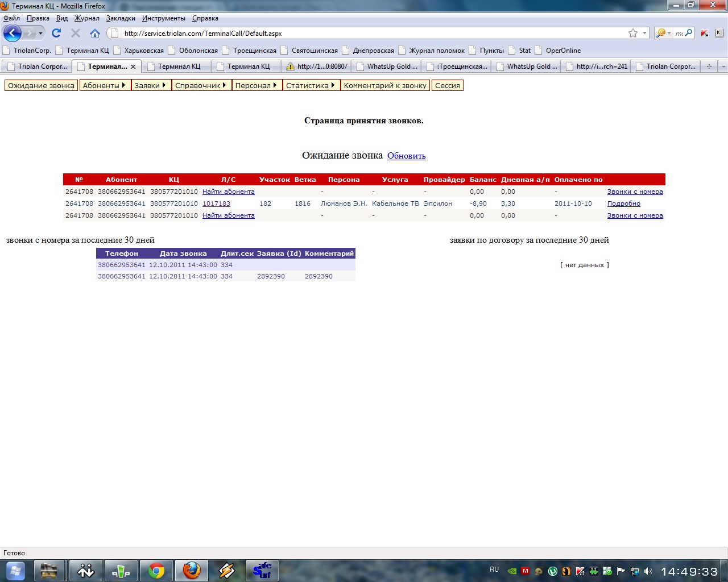Open the Журнал menu
728x582 pixels.
click(86, 18)
